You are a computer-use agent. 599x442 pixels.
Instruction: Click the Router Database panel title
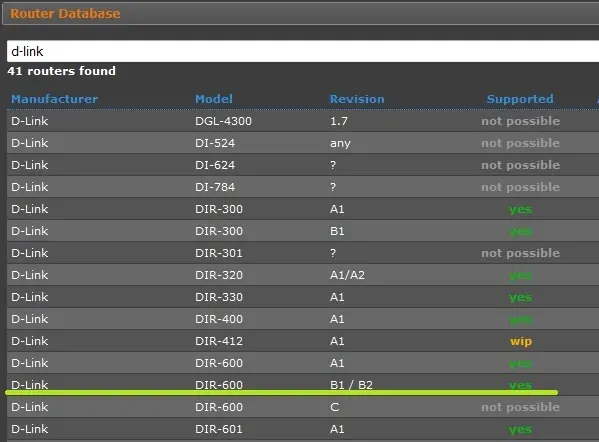pyautogui.click(x=65, y=14)
